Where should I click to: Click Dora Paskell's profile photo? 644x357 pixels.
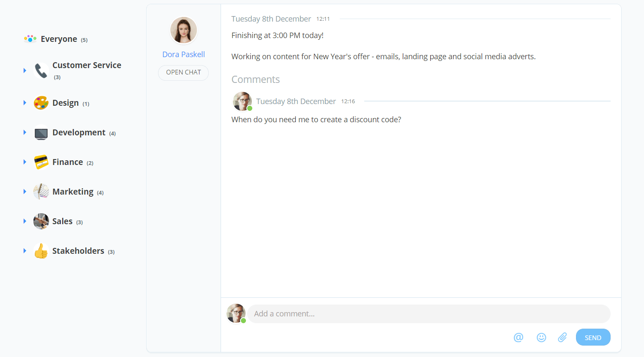click(x=183, y=30)
